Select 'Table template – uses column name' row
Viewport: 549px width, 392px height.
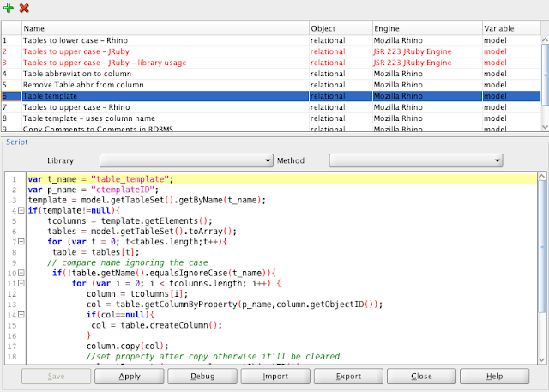271,118
